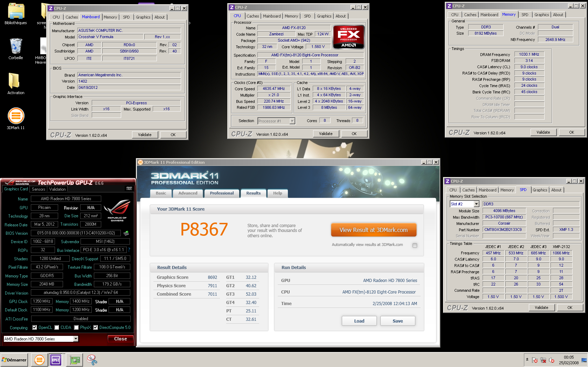This screenshot has width=588, height=367.
Task: Open the Processor #1 selection dropdown
Action: 292,121
